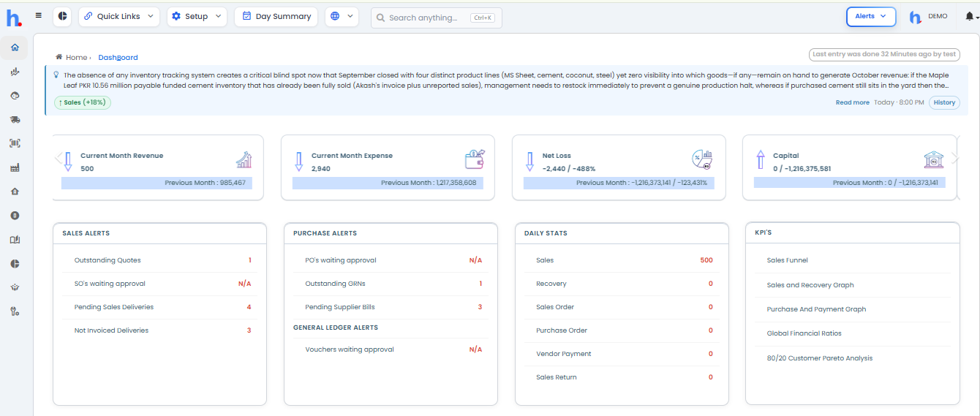Open the Alerts dropdown
This screenshot has width=980, height=416.
(871, 16)
